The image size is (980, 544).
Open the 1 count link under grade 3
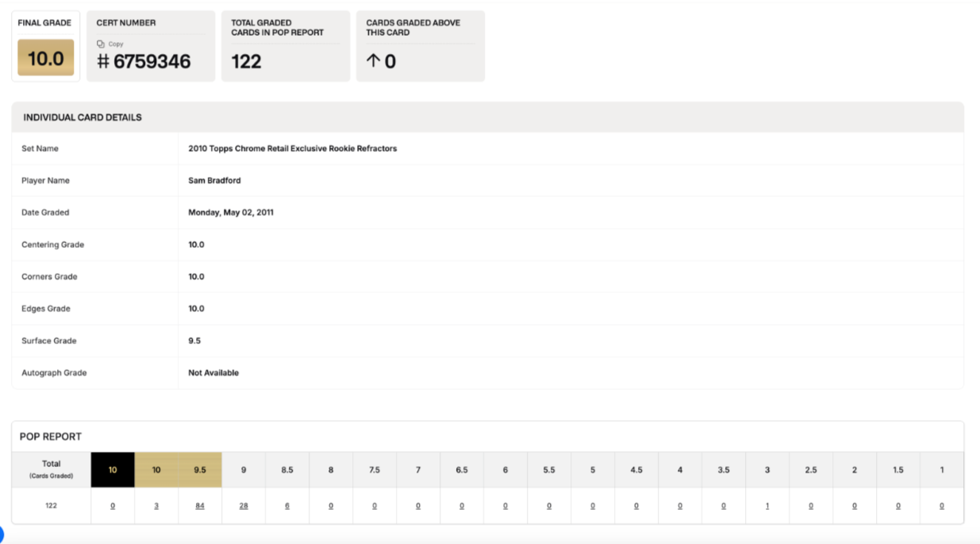pyautogui.click(x=767, y=506)
